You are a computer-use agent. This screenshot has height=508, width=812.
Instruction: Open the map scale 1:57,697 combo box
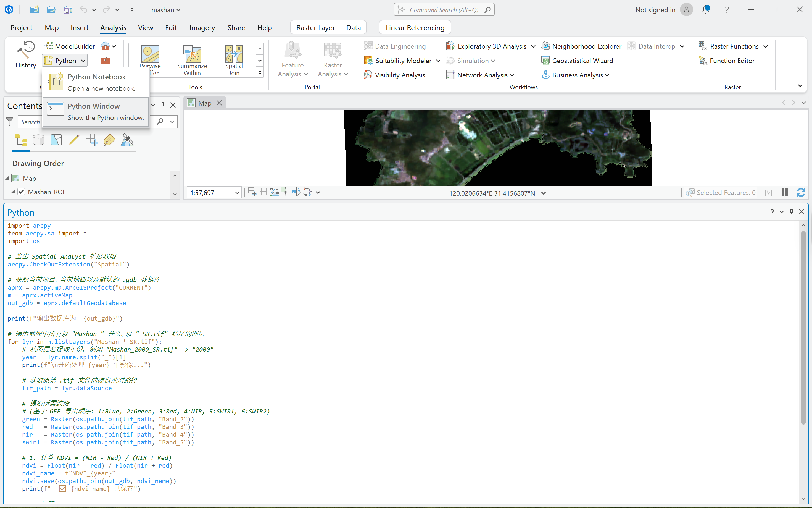[214, 193]
